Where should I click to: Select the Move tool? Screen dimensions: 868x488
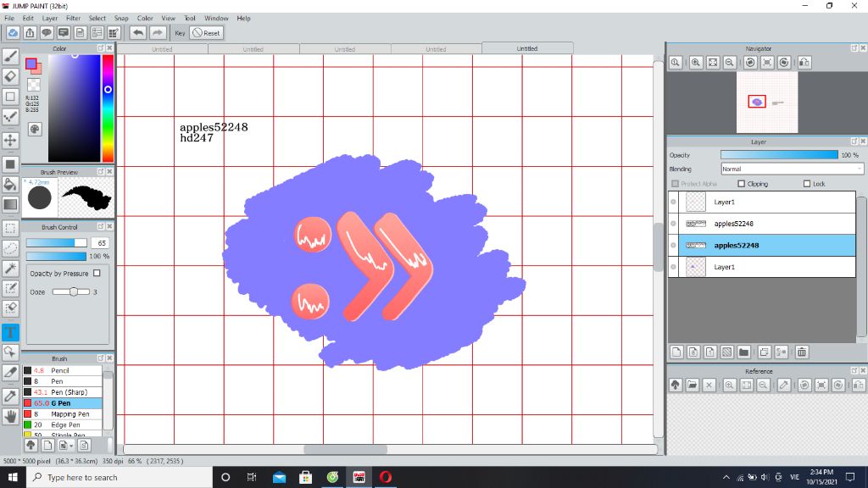10,140
